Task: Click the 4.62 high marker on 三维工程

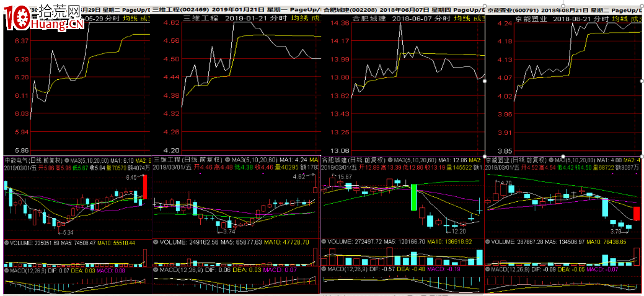Action: tap(299, 177)
